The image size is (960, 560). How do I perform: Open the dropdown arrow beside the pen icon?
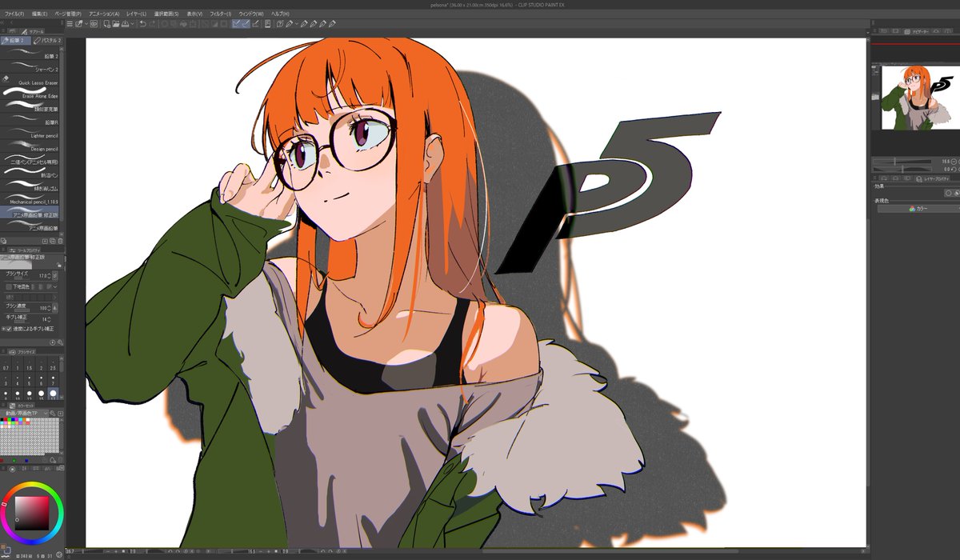click(297, 24)
